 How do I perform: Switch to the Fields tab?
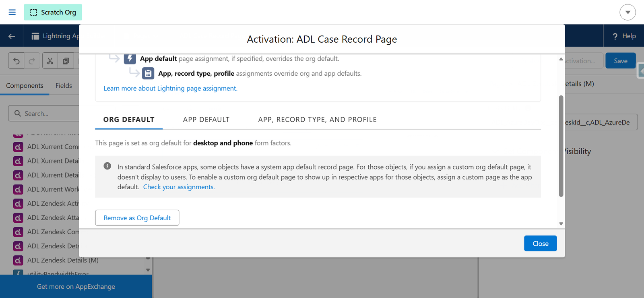pyautogui.click(x=64, y=85)
